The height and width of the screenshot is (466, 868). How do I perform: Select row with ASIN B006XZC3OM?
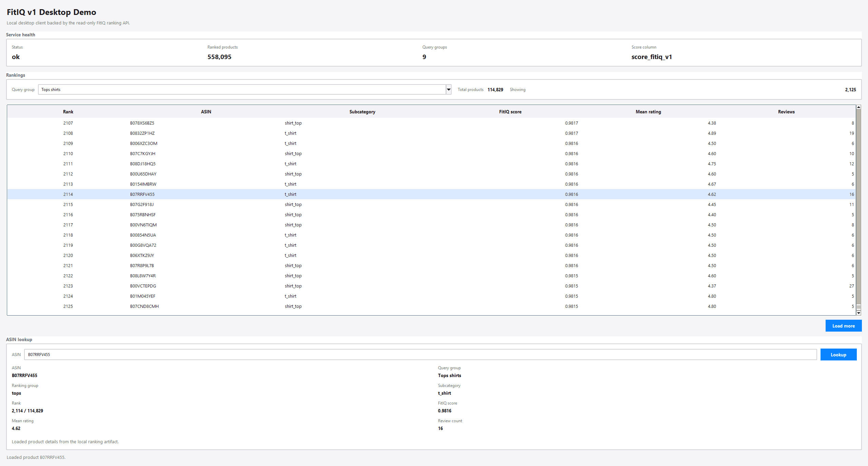[431, 143]
